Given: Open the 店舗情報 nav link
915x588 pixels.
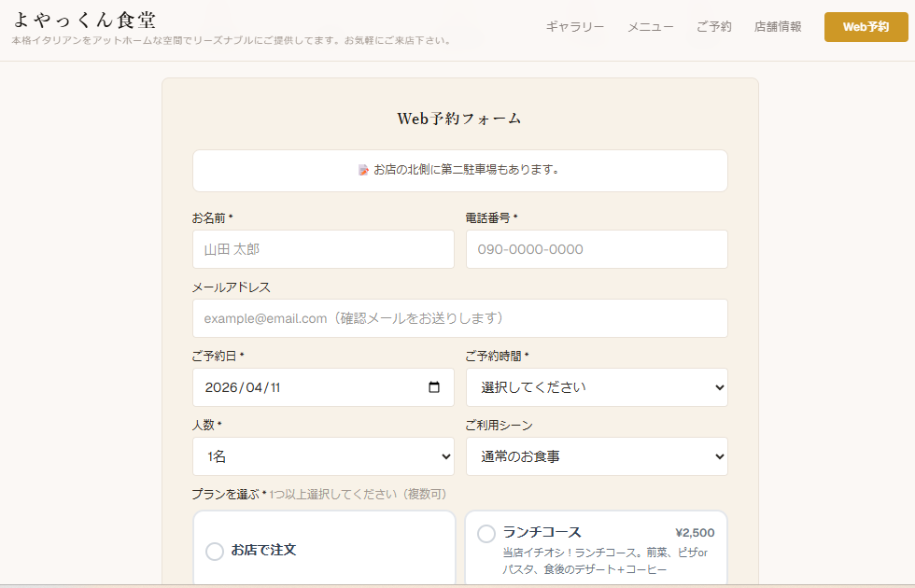Looking at the screenshot, I should coord(778,27).
